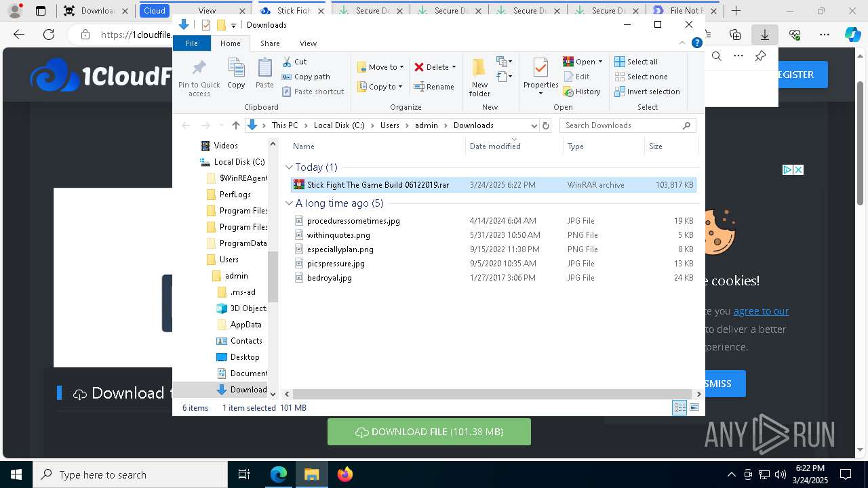Viewport: 868px width, 488px height.
Task: Select Desktop in the navigation tree
Action: 238,357
